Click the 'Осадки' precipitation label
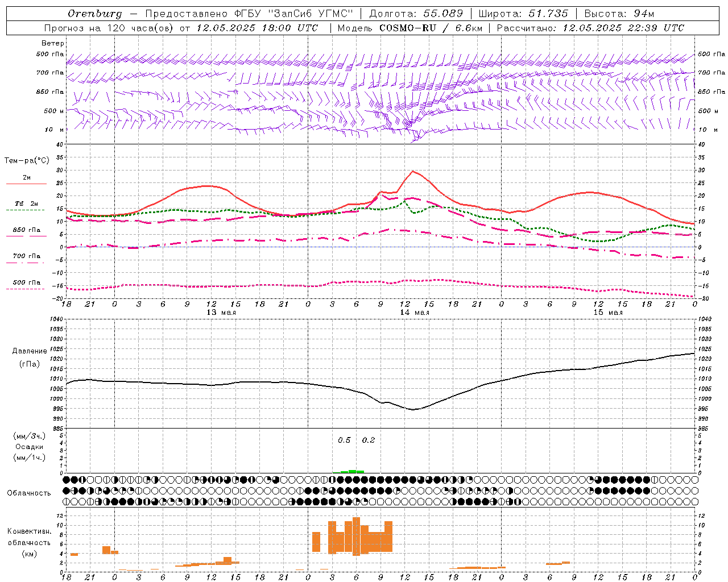 pyautogui.click(x=30, y=447)
